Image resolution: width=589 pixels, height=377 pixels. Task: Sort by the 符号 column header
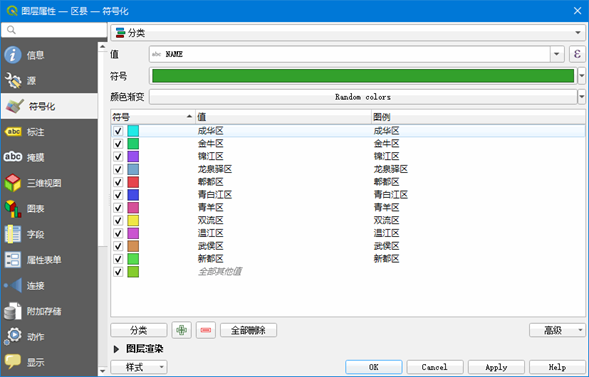click(x=153, y=117)
